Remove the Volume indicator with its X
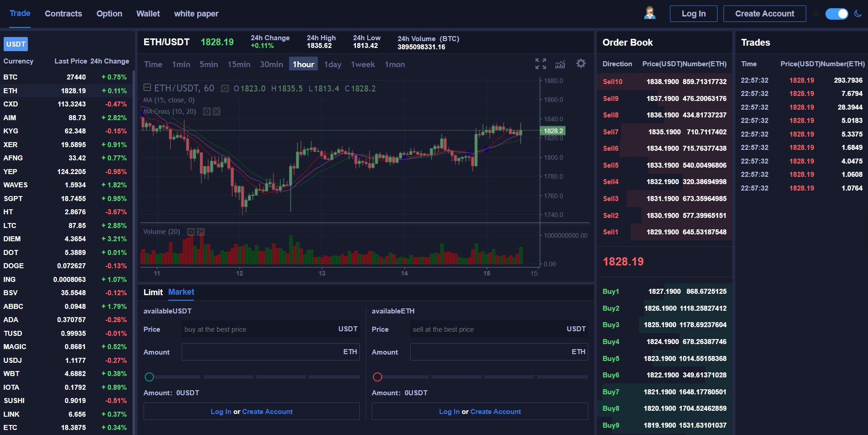The image size is (868, 435). pyautogui.click(x=201, y=232)
